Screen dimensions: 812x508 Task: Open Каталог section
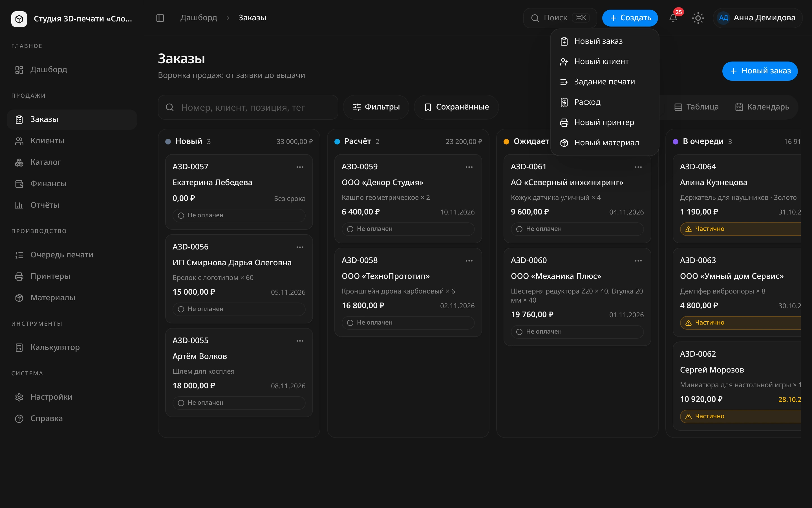click(x=72, y=162)
